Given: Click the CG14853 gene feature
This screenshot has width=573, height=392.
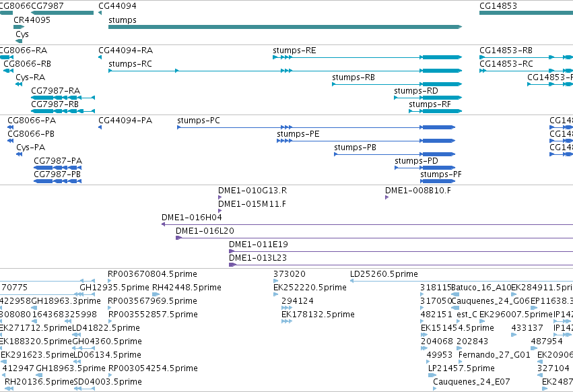Looking at the screenshot, I should 527,13.
